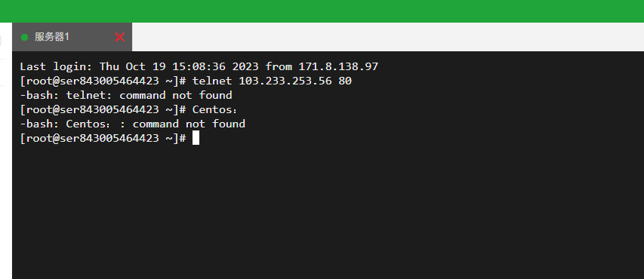
Task: Click the green header bar
Action: [x=322, y=11]
